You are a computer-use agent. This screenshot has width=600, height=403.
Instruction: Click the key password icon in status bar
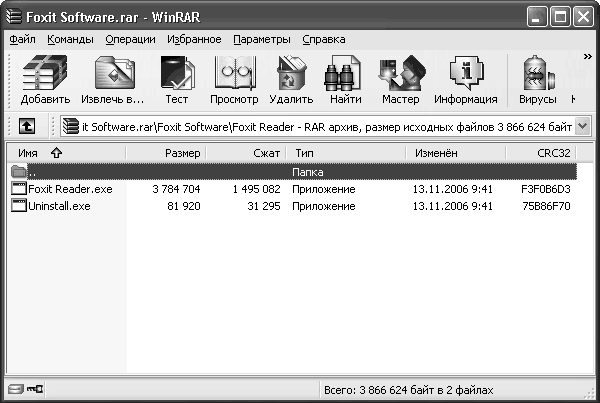coord(35,389)
